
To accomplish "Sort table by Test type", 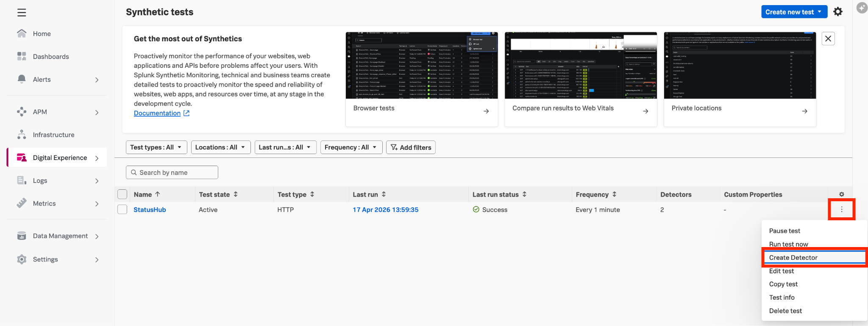I will point(312,194).
